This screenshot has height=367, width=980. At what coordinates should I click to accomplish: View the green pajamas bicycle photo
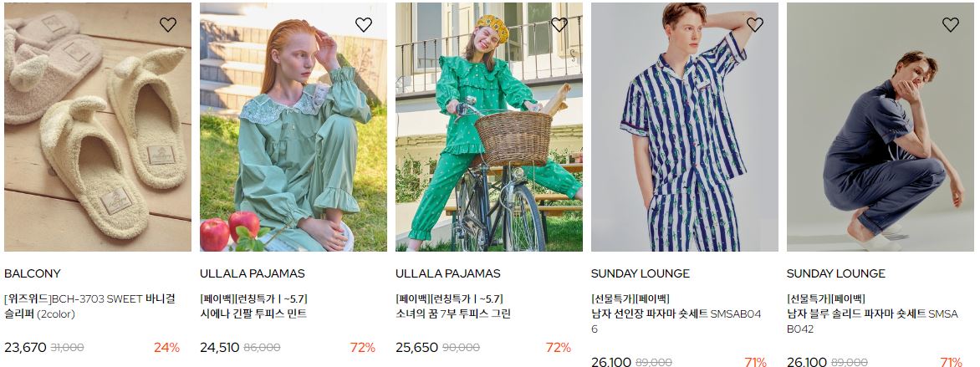(489, 127)
